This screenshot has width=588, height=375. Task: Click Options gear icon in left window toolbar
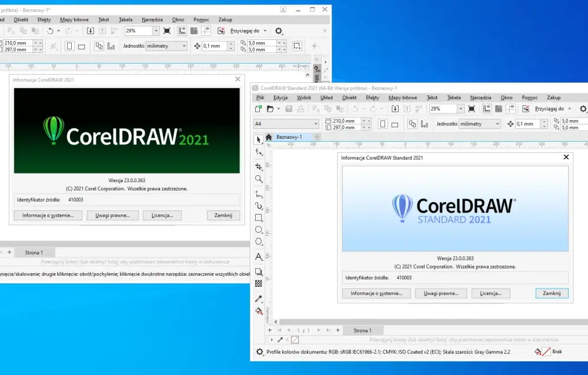(278, 31)
